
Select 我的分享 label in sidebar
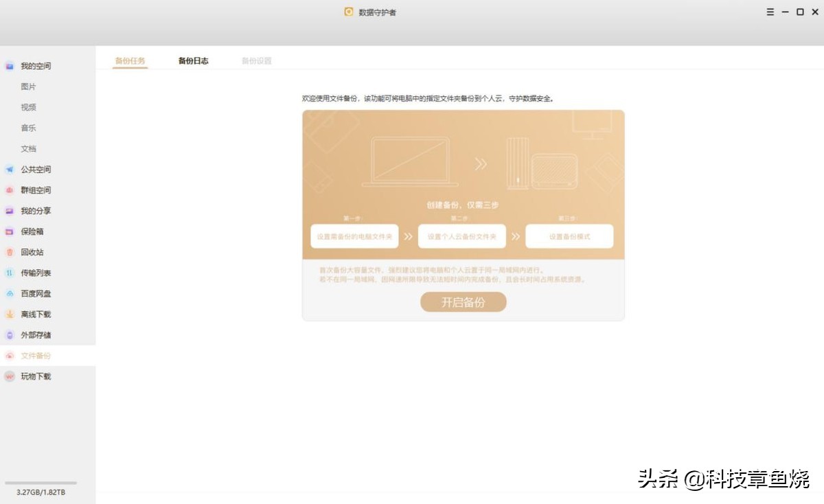[x=36, y=211]
